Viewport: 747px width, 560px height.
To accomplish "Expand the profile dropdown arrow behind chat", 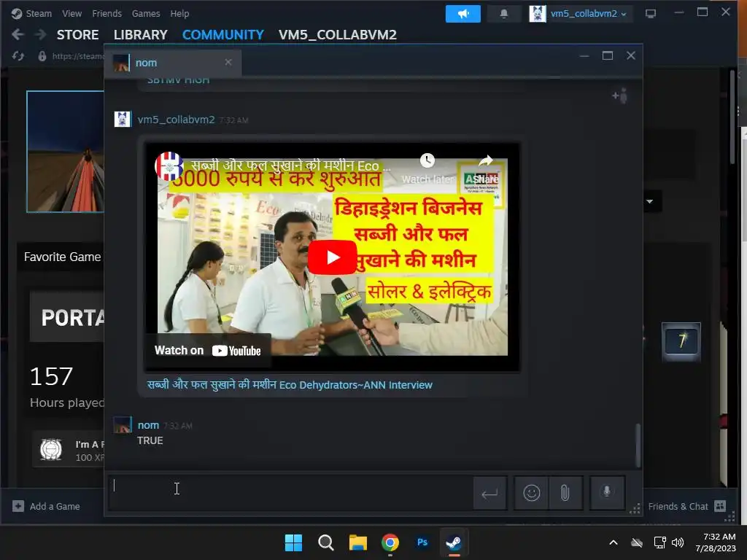I will coord(650,201).
